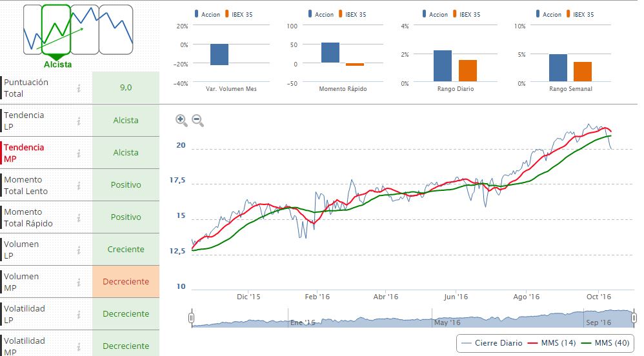Show info for Momento Total Rápido
The image size is (644, 356).
click(x=79, y=217)
